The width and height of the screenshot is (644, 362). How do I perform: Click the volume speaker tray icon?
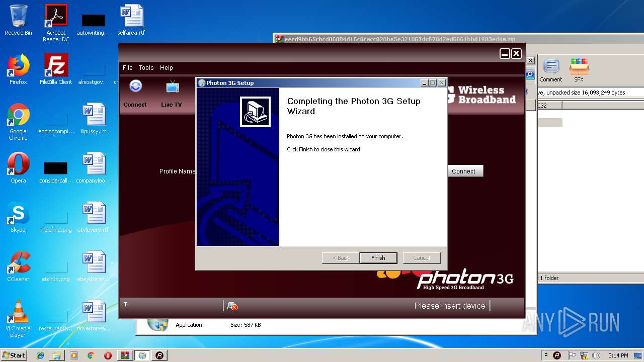click(595, 355)
